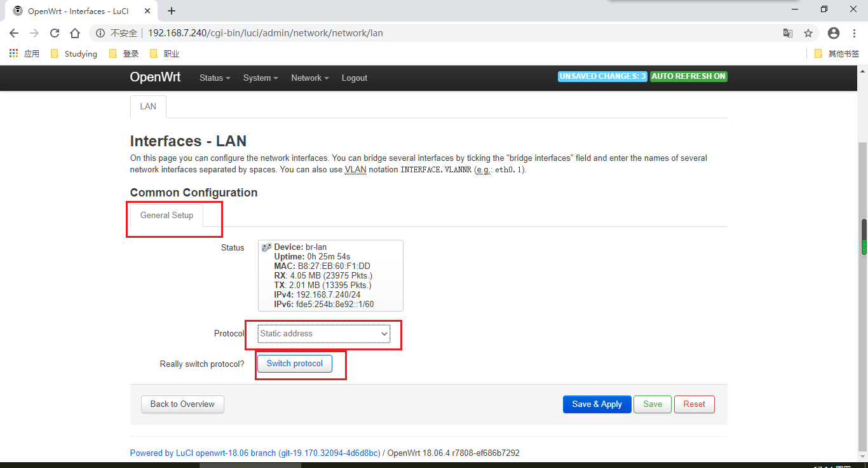Open 其他书签 bookmarks folder
This screenshot has width=868, height=468.
click(x=837, y=53)
